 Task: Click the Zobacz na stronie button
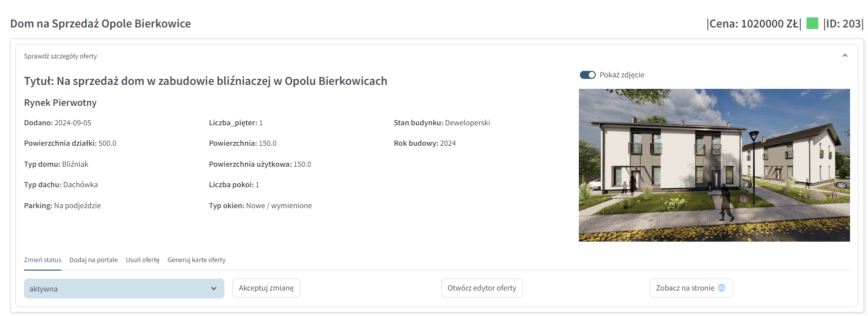[x=692, y=288]
